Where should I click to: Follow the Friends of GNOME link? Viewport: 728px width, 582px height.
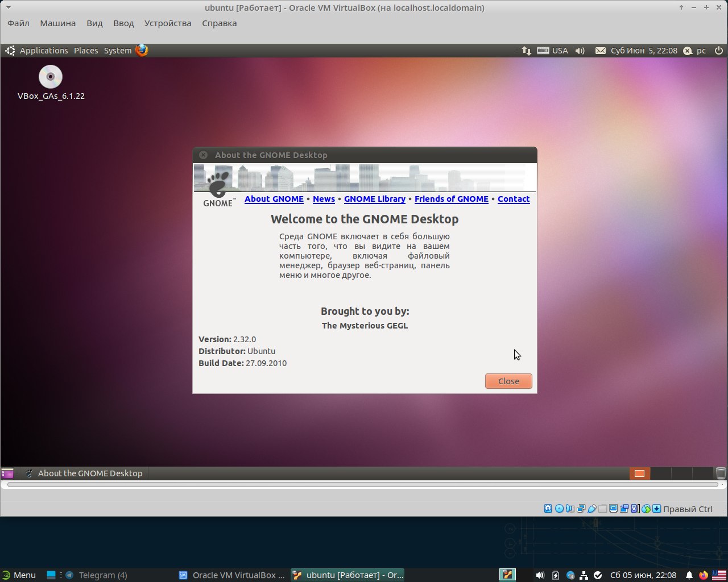pos(452,199)
